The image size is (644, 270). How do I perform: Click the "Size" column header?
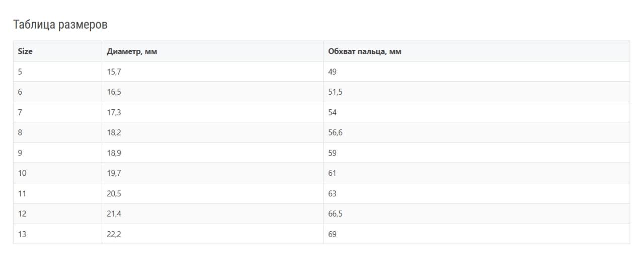click(x=26, y=51)
